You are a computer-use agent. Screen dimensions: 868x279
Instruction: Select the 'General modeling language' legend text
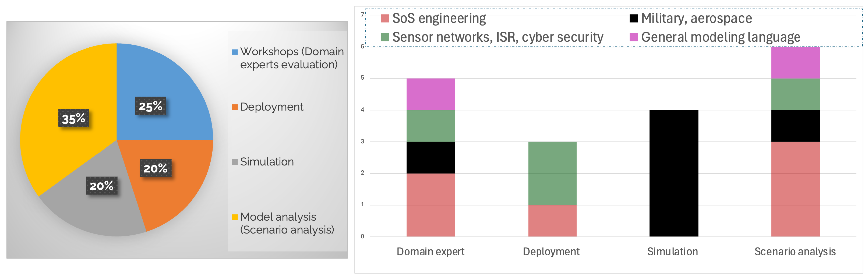[x=720, y=37]
